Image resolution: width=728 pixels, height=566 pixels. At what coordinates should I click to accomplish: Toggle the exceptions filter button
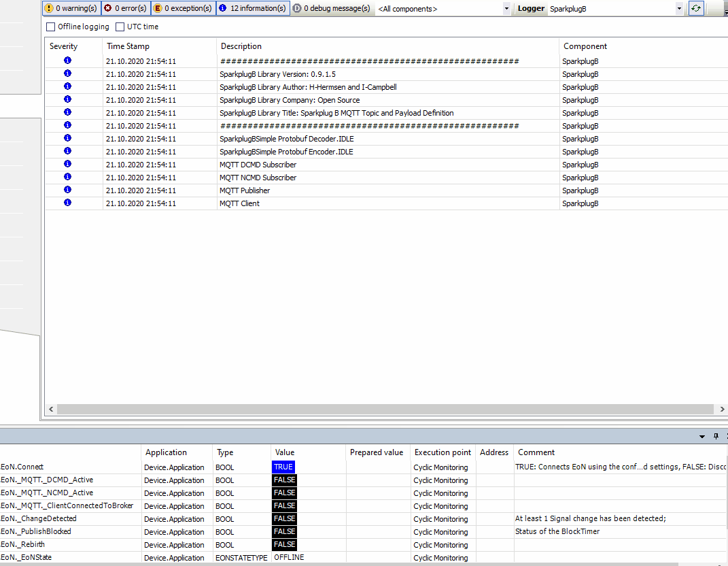(182, 8)
